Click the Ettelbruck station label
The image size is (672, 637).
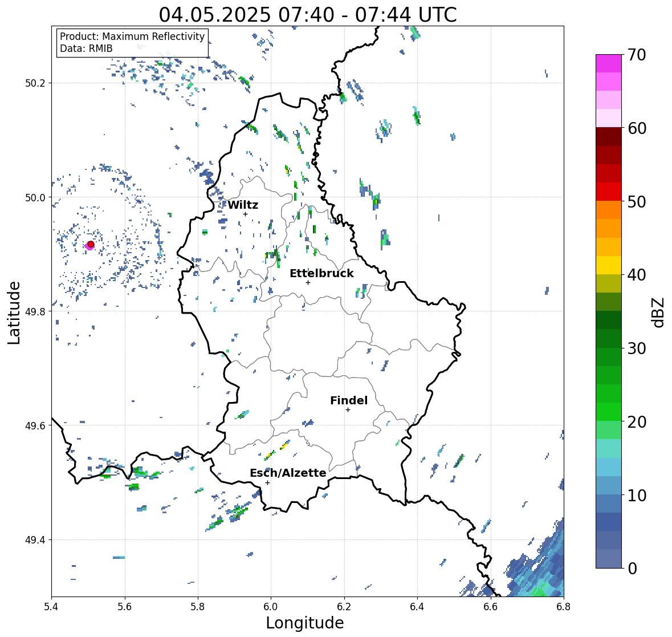click(x=321, y=273)
